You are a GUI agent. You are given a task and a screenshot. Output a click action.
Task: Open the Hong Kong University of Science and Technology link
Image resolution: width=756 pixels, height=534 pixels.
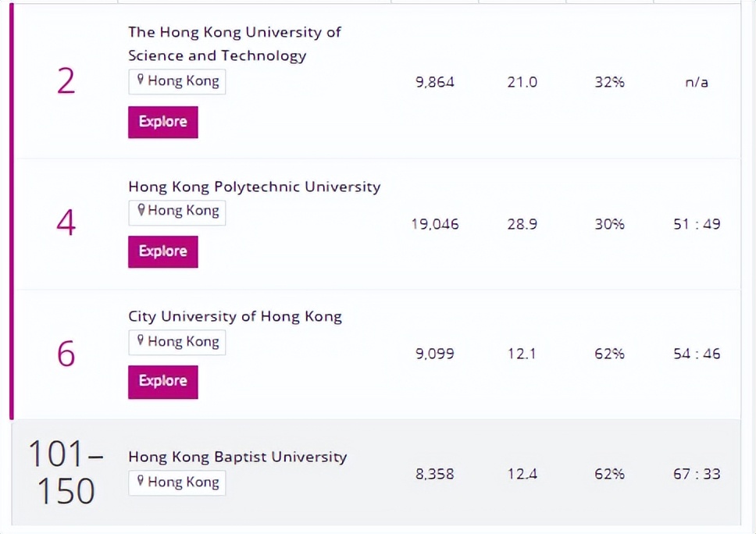click(x=234, y=44)
